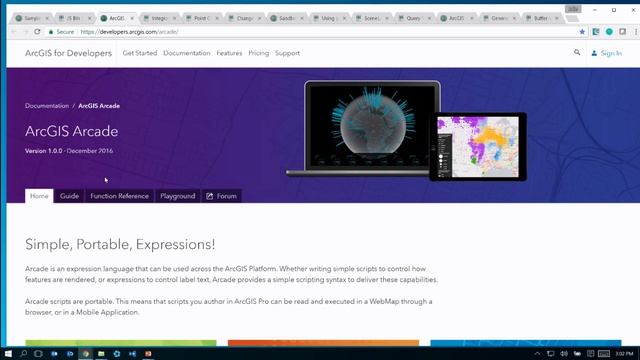Reload the page with the refresh icon
640x360 pixels.
[37, 31]
